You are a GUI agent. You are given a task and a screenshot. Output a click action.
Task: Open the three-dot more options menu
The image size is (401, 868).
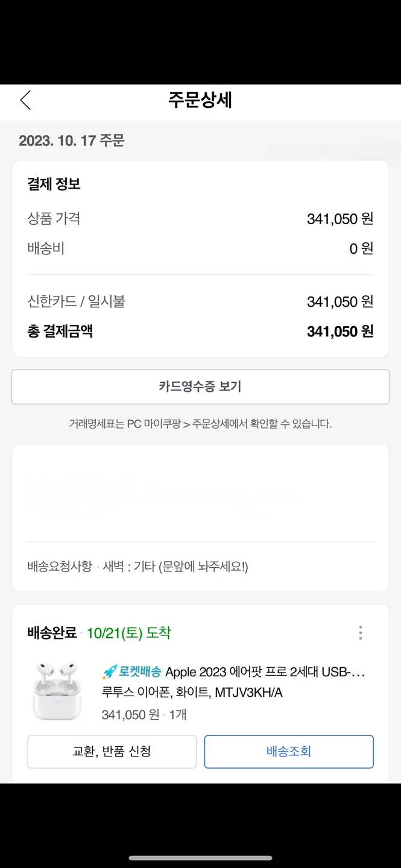pyautogui.click(x=360, y=632)
